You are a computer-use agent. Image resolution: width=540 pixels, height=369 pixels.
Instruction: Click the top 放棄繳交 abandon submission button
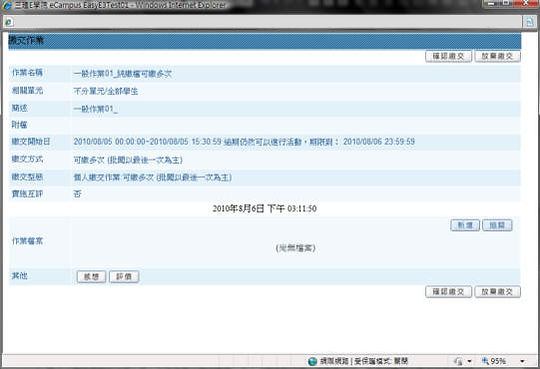click(497, 56)
